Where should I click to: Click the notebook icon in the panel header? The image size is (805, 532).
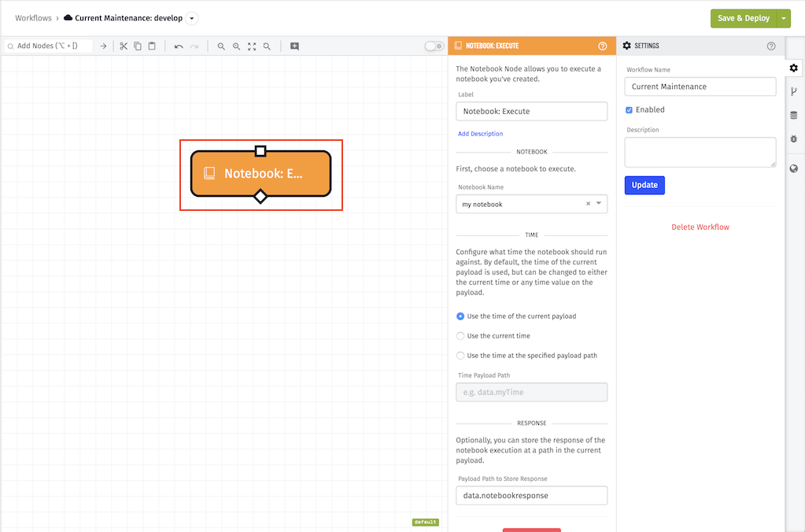[x=459, y=46]
